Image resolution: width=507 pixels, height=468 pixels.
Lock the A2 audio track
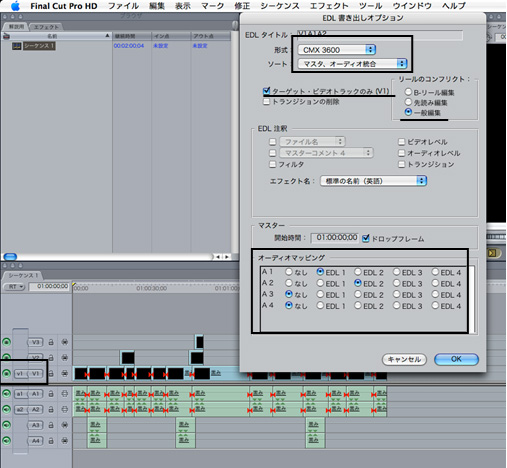[51, 409]
